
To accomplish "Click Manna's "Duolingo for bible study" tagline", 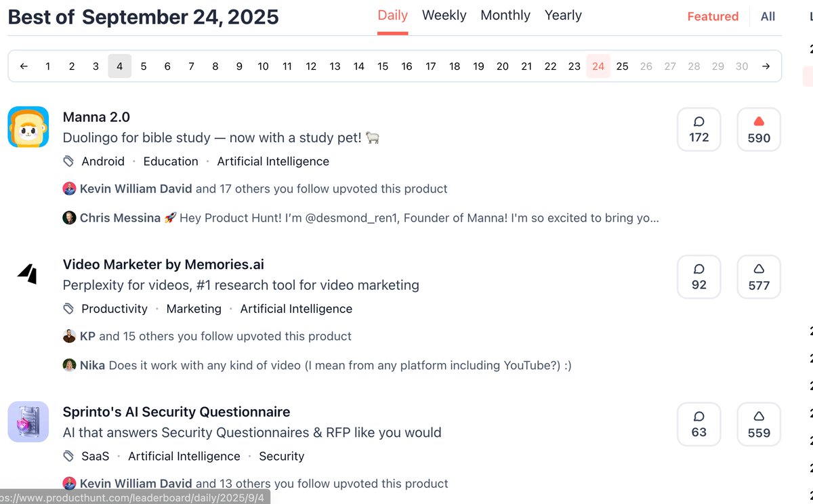I will pos(222,138).
